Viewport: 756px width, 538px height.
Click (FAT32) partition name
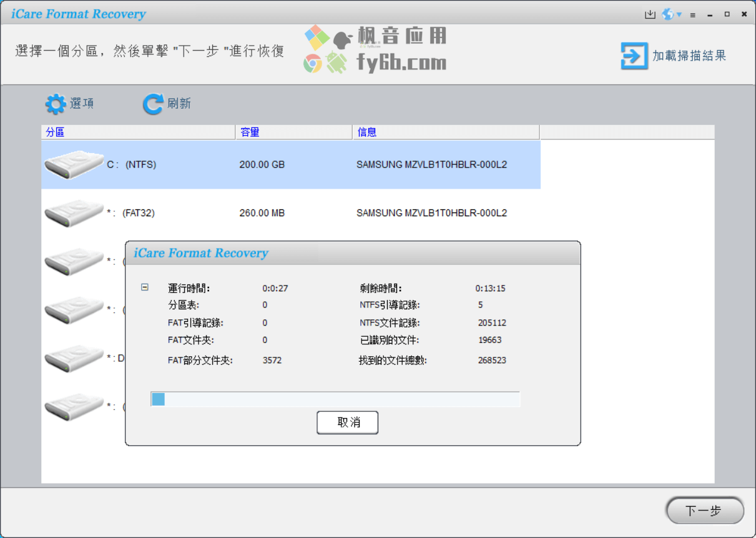coord(138,213)
